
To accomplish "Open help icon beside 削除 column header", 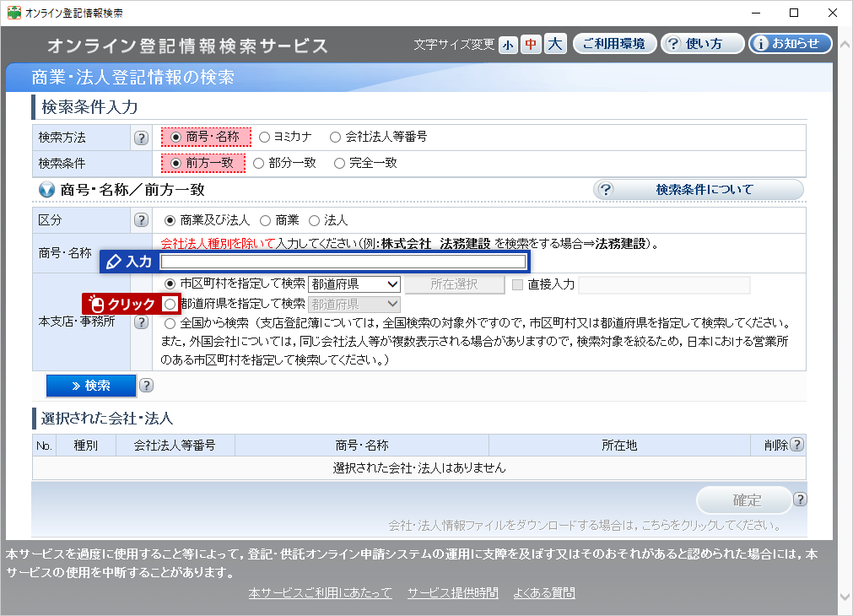I will click(x=796, y=445).
